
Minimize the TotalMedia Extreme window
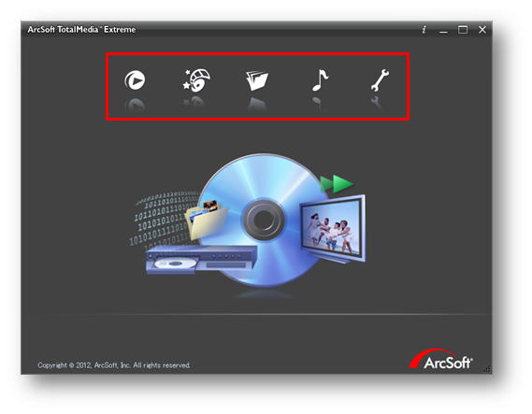[x=443, y=32]
